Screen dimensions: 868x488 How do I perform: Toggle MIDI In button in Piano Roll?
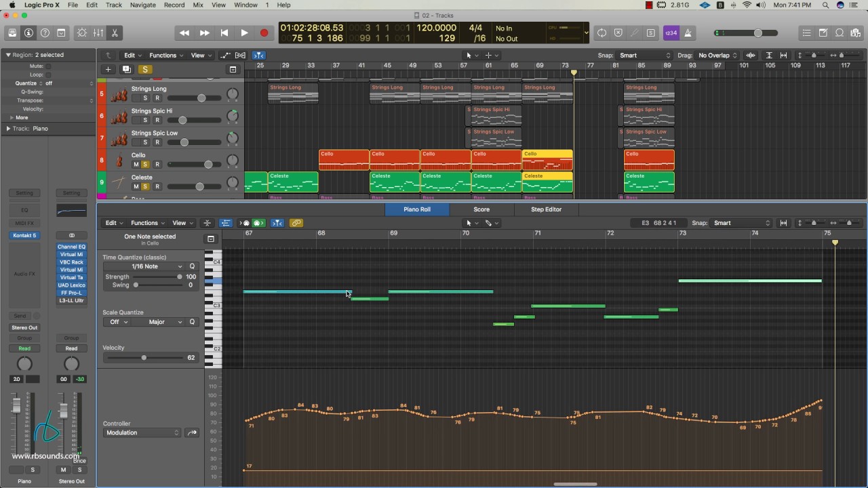click(245, 223)
